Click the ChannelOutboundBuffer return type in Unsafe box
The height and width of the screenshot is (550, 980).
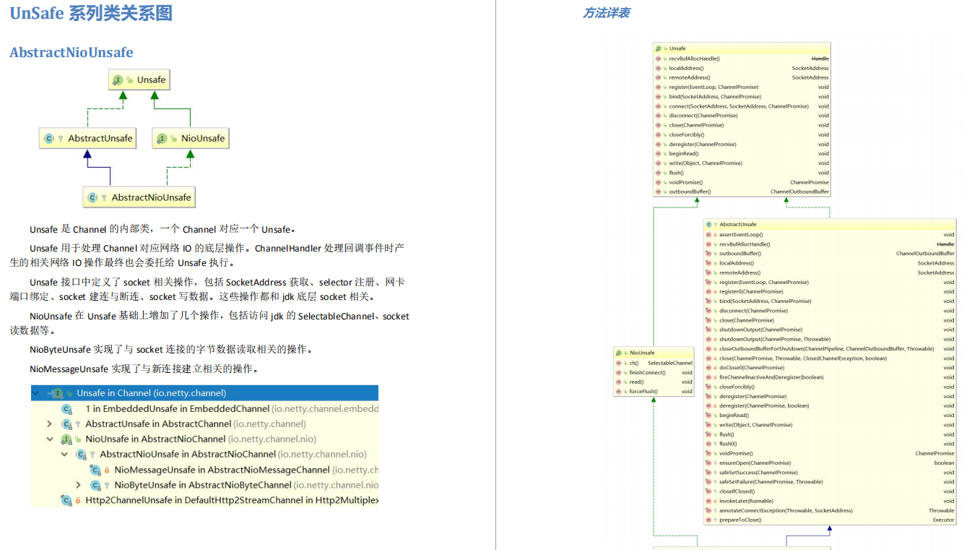click(799, 192)
